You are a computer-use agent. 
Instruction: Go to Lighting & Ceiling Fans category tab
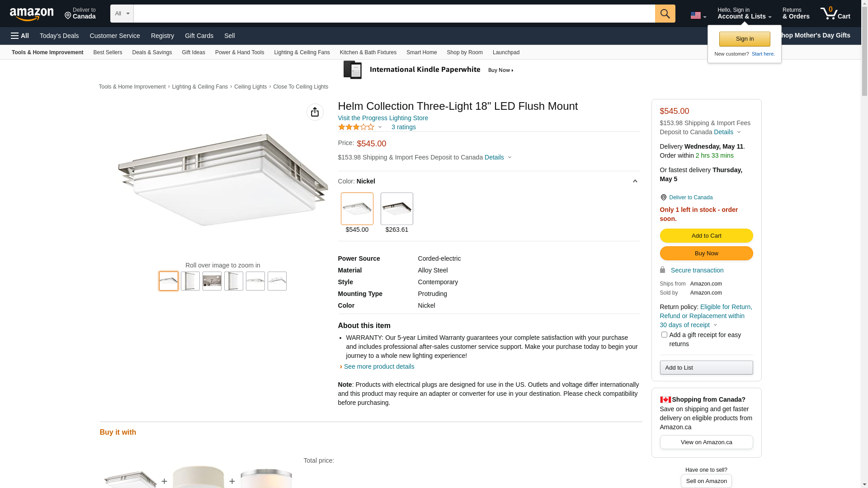tap(302, 52)
